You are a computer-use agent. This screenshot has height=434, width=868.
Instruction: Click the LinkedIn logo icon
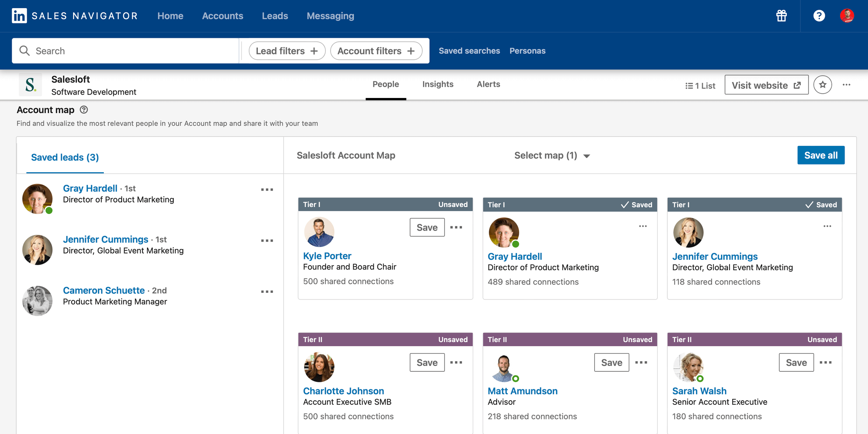(x=19, y=16)
